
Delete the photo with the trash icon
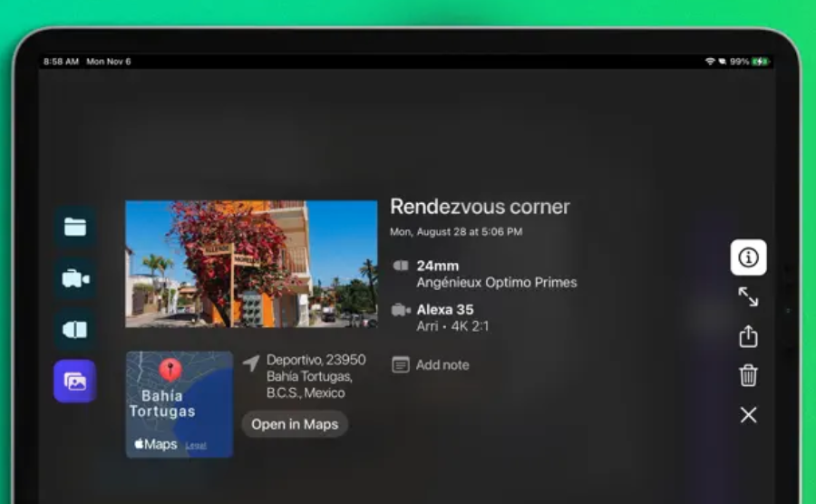coord(748,375)
